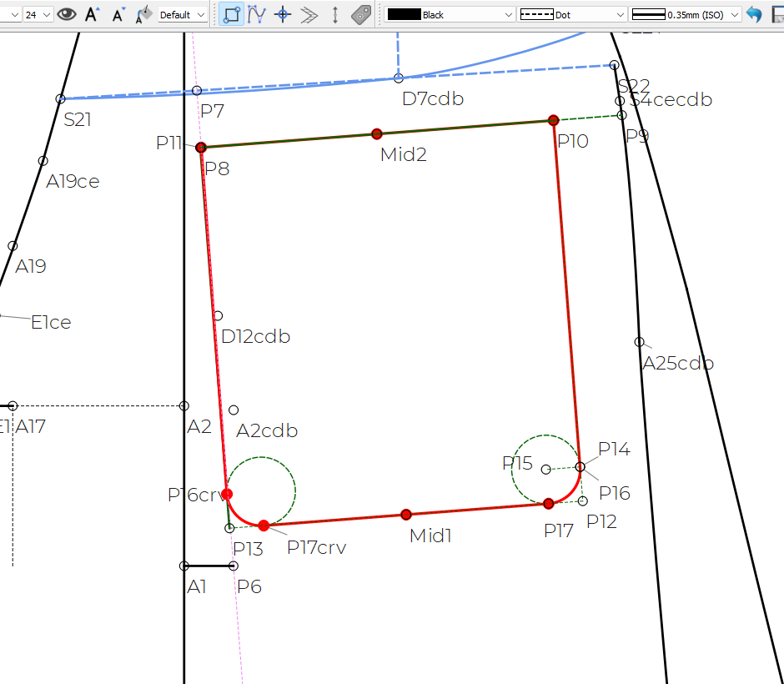784x684 pixels.
Task: Open the font size 24 dropdown
Action: 38,14
